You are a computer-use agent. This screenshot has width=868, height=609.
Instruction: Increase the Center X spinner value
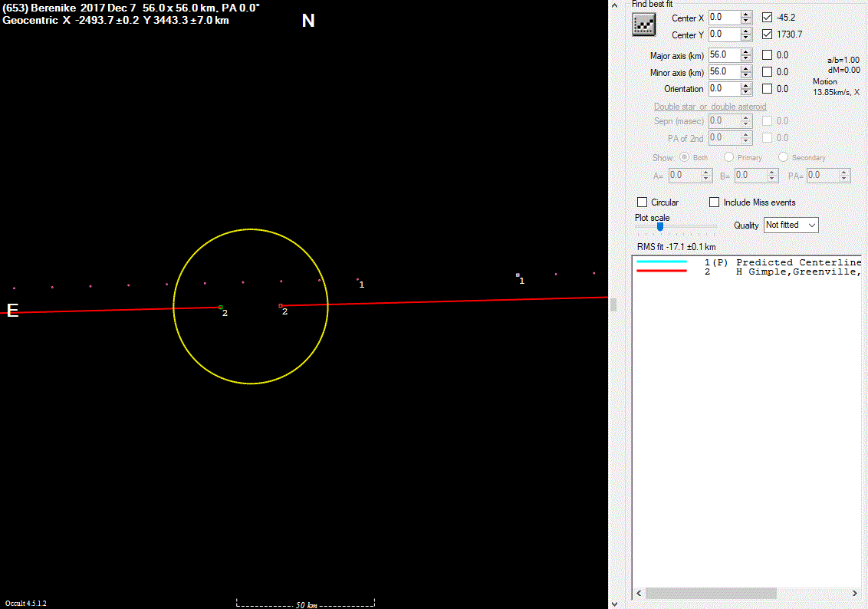pyautogui.click(x=746, y=14)
